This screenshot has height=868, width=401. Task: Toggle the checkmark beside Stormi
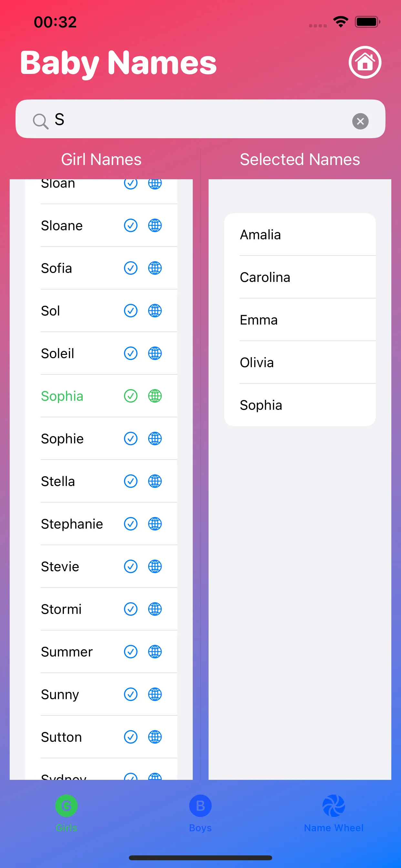click(x=131, y=609)
